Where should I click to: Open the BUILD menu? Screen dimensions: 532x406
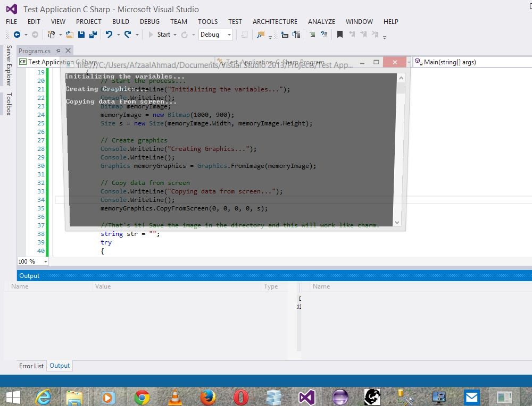(121, 22)
